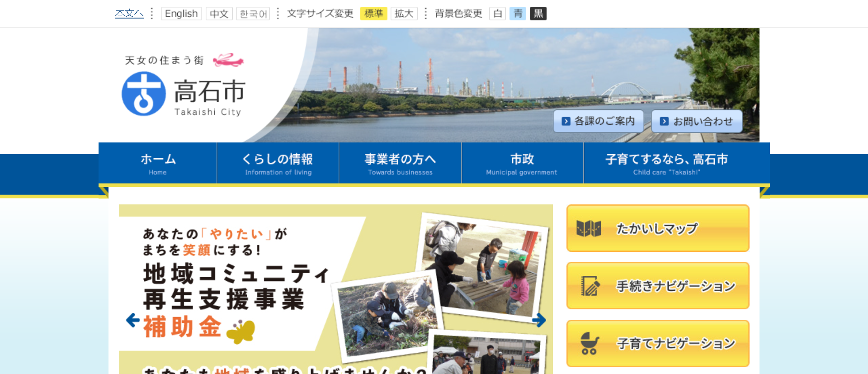Switch language to 中文

pos(219,14)
